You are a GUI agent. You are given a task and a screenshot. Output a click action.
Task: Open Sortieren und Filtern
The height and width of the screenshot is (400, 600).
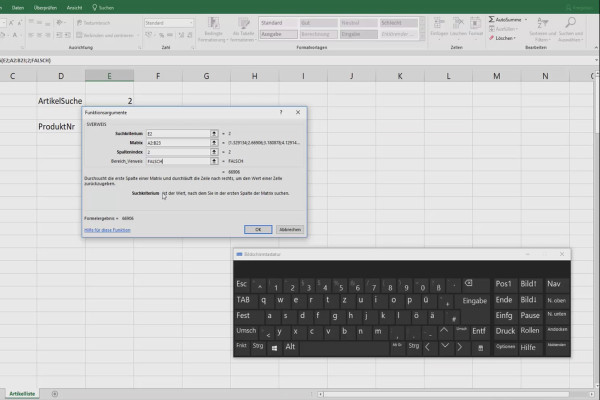(x=543, y=29)
